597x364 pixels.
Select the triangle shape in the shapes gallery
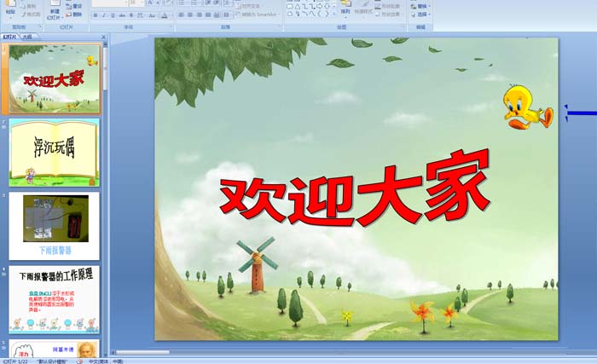(298, 7)
